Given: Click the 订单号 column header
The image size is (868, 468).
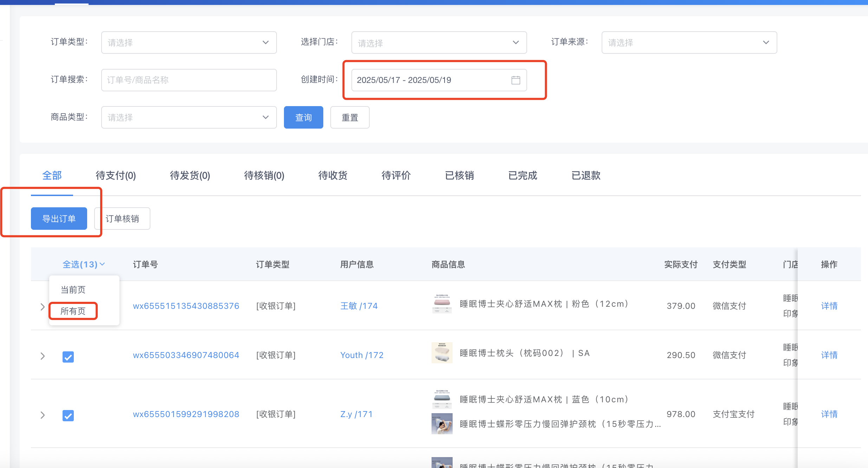Looking at the screenshot, I should 145,264.
